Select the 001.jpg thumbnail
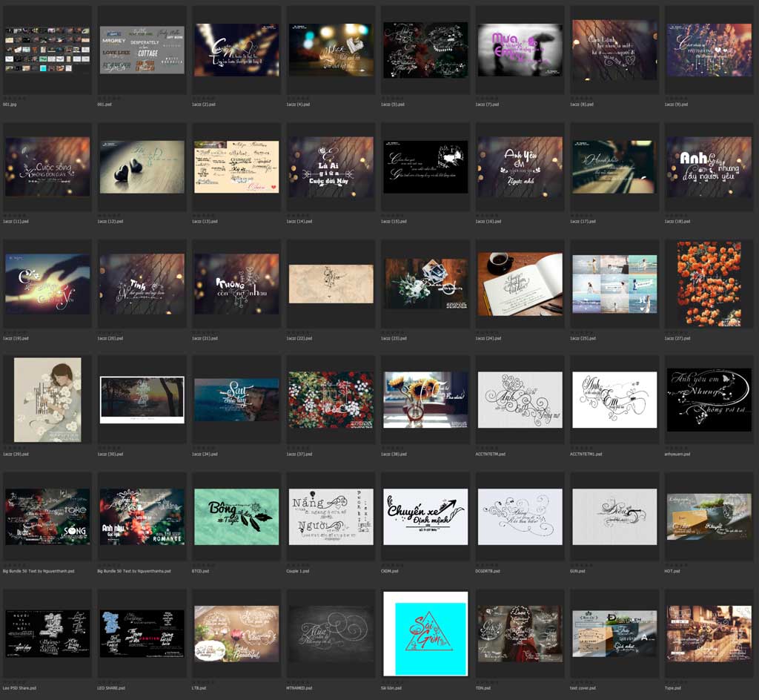This screenshot has width=759, height=700. click(x=47, y=50)
